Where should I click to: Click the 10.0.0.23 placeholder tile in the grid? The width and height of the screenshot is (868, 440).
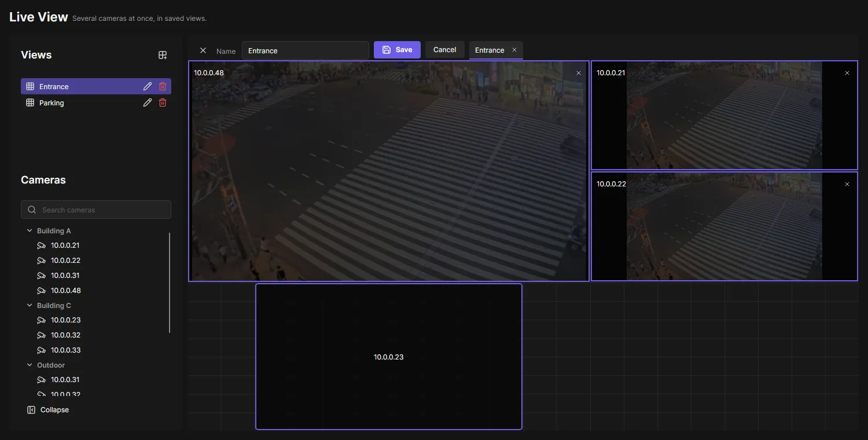point(389,357)
